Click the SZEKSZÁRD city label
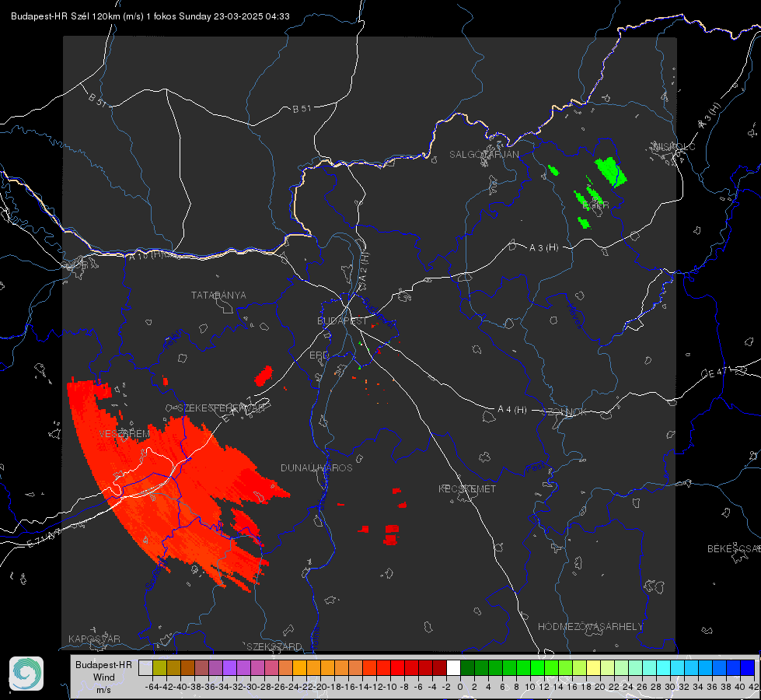This screenshot has width=761, height=700. (x=274, y=646)
